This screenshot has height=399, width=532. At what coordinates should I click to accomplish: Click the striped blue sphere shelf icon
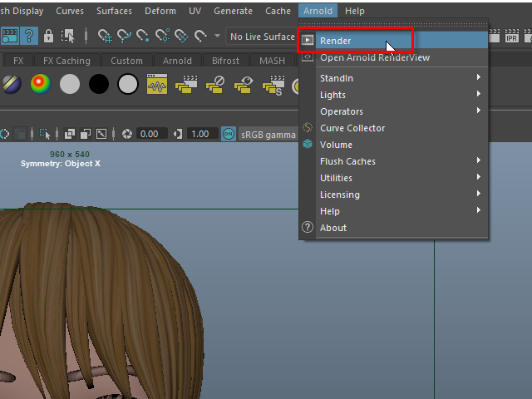[11, 84]
